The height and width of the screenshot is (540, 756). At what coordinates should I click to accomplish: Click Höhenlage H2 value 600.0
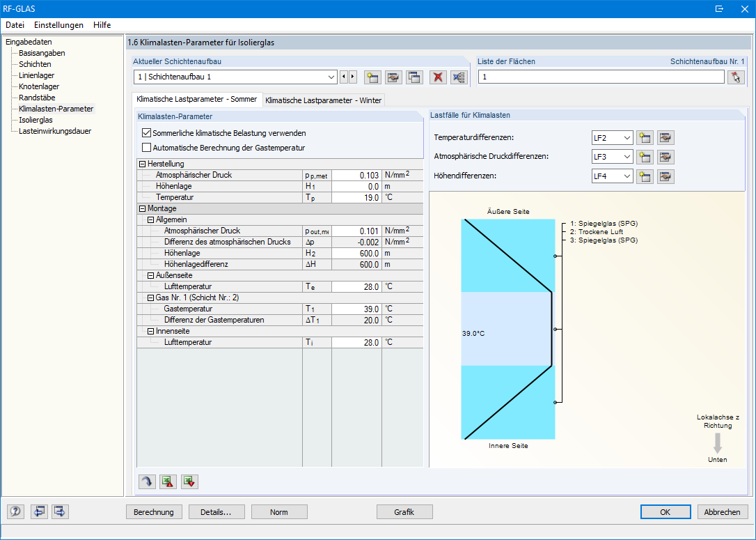(356, 254)
